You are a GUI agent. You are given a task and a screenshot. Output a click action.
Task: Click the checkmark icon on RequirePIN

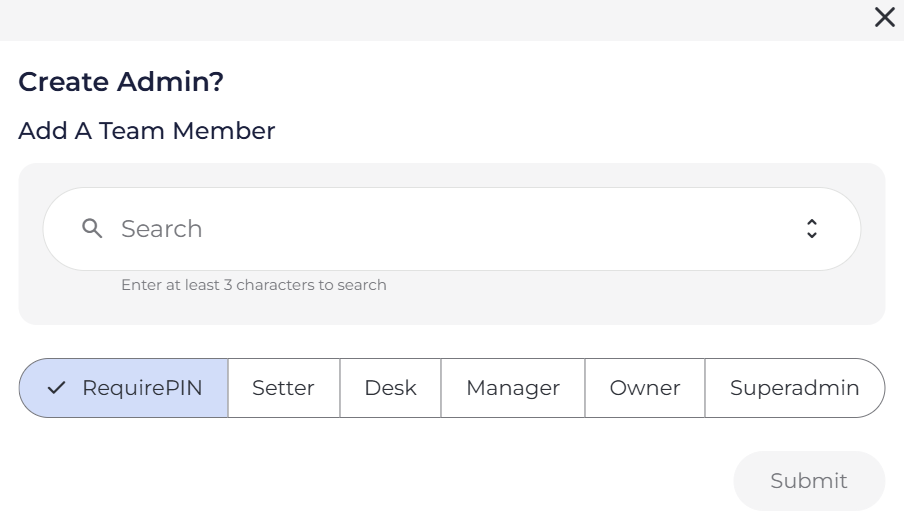coord(56,388)
